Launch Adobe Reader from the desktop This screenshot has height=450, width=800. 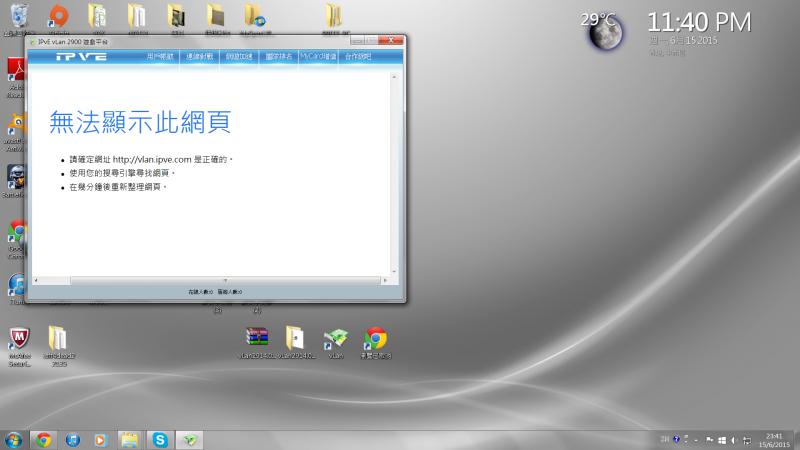pyautogui.click(x=15, y=77)
